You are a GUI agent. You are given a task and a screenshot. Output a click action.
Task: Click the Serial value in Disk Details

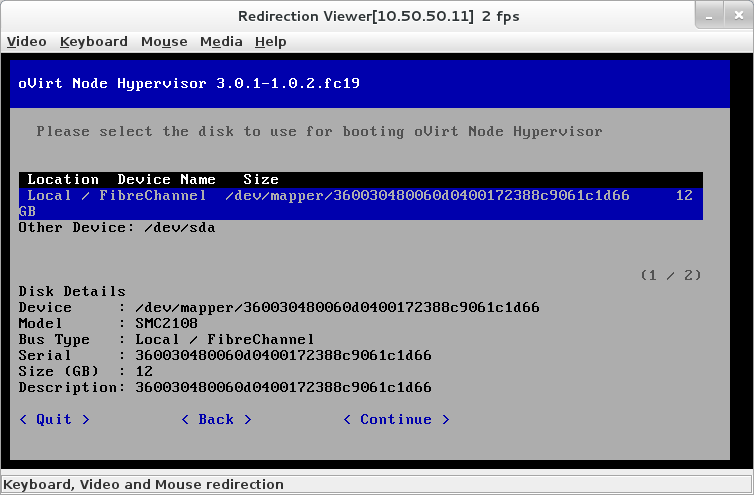pos(283,355)
